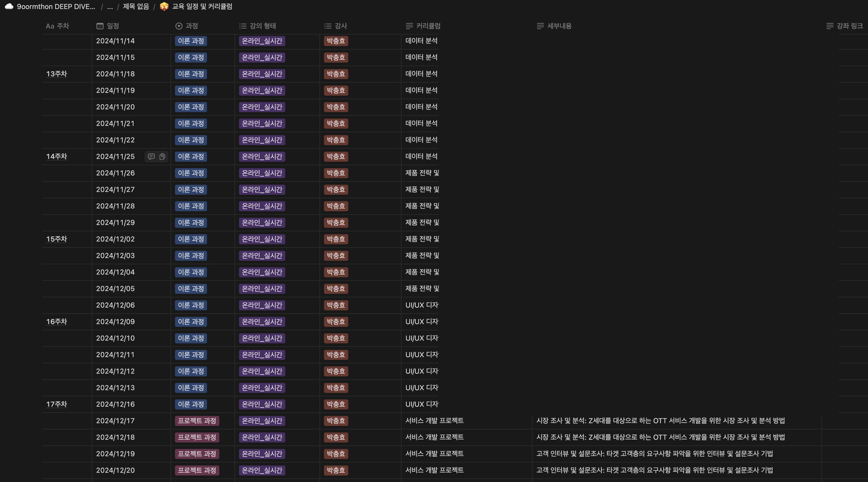The width and height of the screenshot is (868, 482).
Task: Click the 교육 일정 및 커리큘럼 page icon
Action: click(164, 7)
